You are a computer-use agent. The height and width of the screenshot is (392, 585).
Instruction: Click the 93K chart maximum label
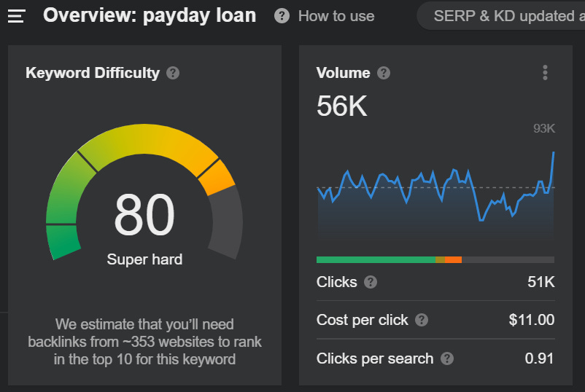tap(544, 128)
